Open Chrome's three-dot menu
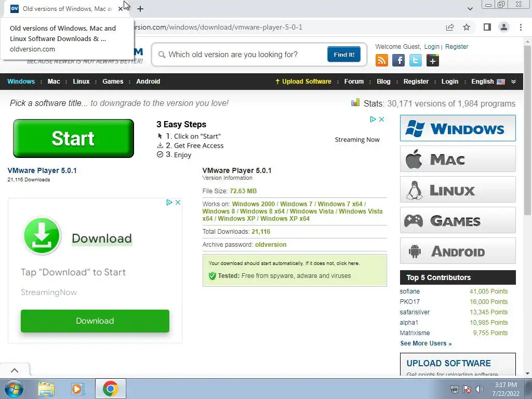This screenshot has height=399, width=532. tap(521, 27)
